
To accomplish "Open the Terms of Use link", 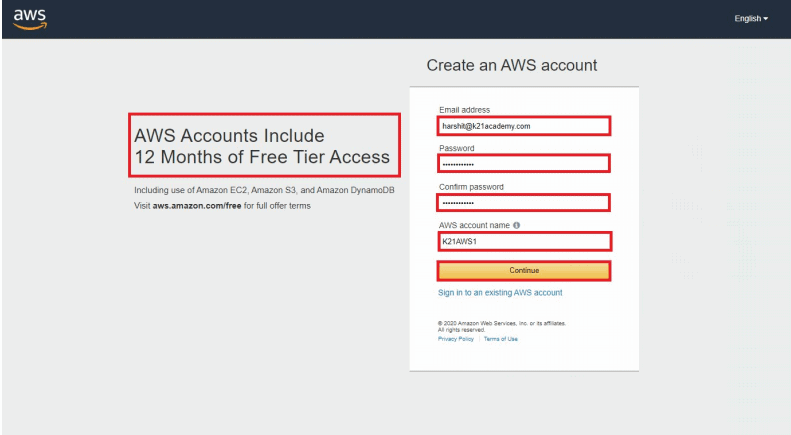I will [x=501, y=339].
